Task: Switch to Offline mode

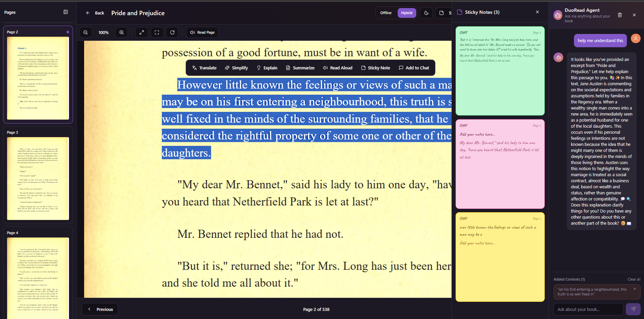Action: (386, 13)
